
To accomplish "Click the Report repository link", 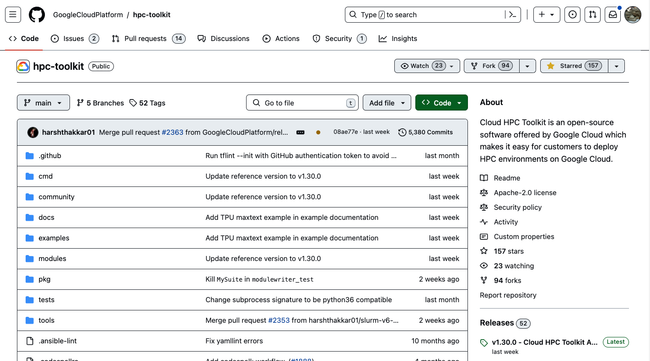I will pos(508,295).
